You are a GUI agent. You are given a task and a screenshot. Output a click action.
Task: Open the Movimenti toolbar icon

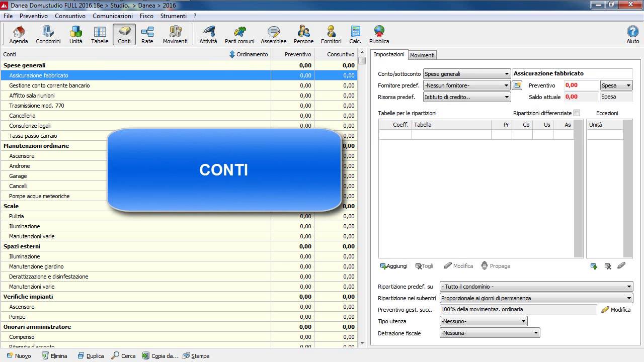(x=175, y=35)
